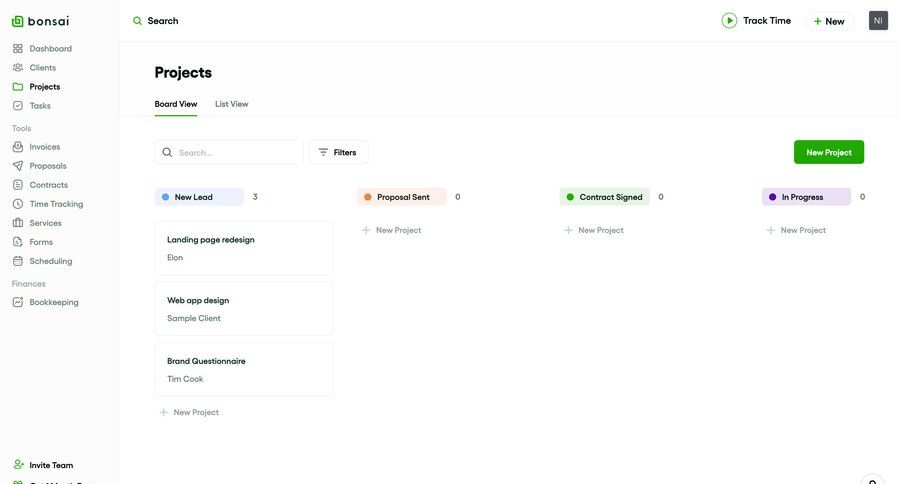The image size is (900, 484).
Task: Click the Services briefcase icon
Action: 18,223
